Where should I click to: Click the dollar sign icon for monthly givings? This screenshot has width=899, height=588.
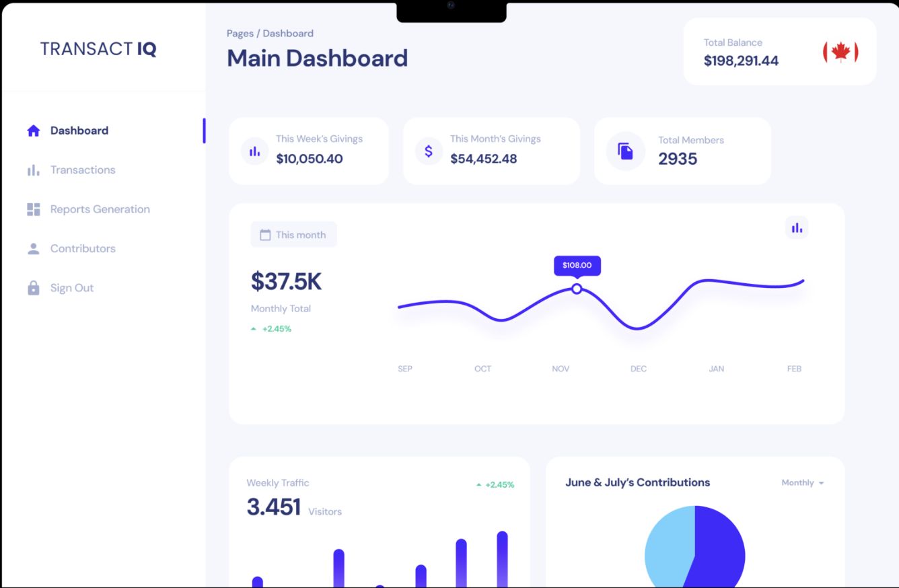(429, 151)
